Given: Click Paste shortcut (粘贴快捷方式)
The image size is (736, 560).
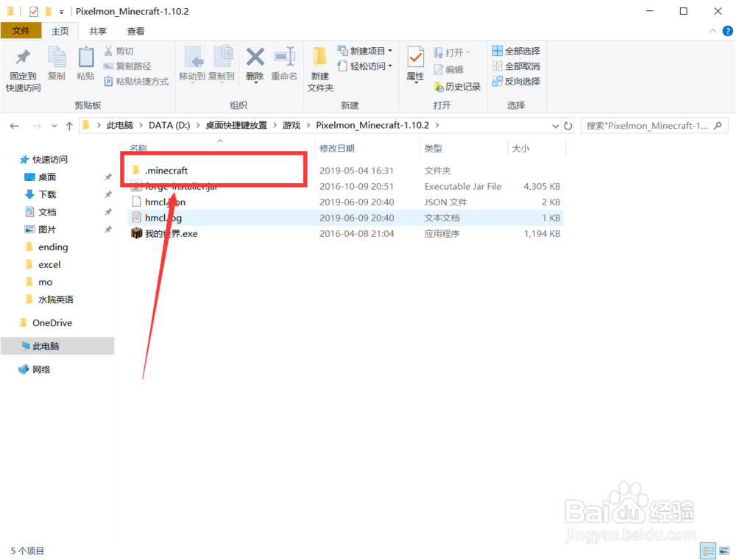Looking at the screenshot, I should [136, 81].
